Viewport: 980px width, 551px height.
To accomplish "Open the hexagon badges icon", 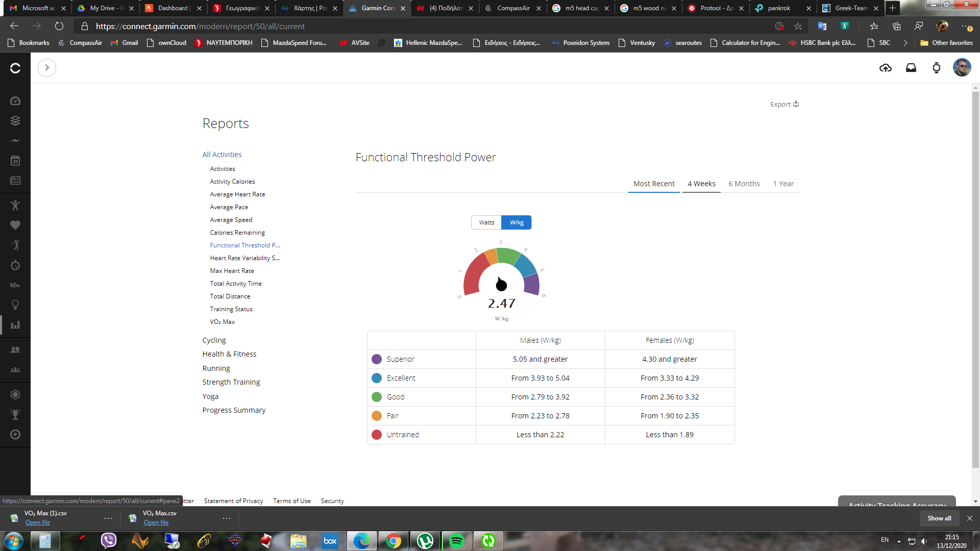I will [15, 395].
